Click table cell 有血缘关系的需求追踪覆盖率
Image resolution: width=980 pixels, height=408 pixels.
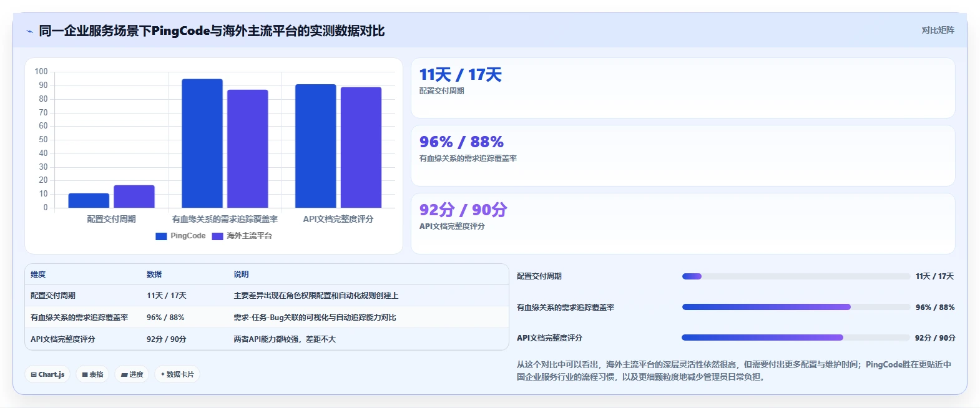[79, 318]
